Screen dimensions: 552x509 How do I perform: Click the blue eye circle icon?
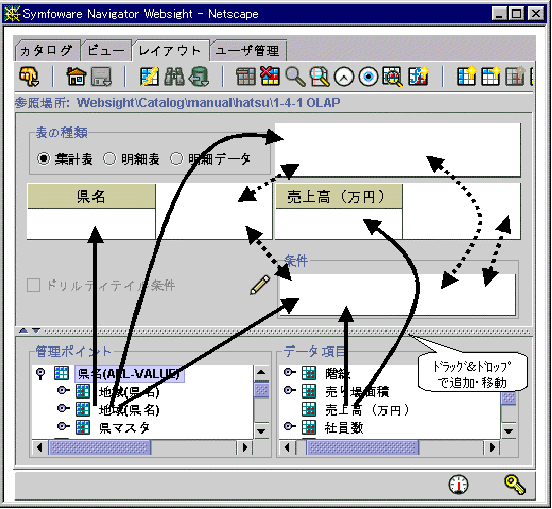click(x=369, y=76)
